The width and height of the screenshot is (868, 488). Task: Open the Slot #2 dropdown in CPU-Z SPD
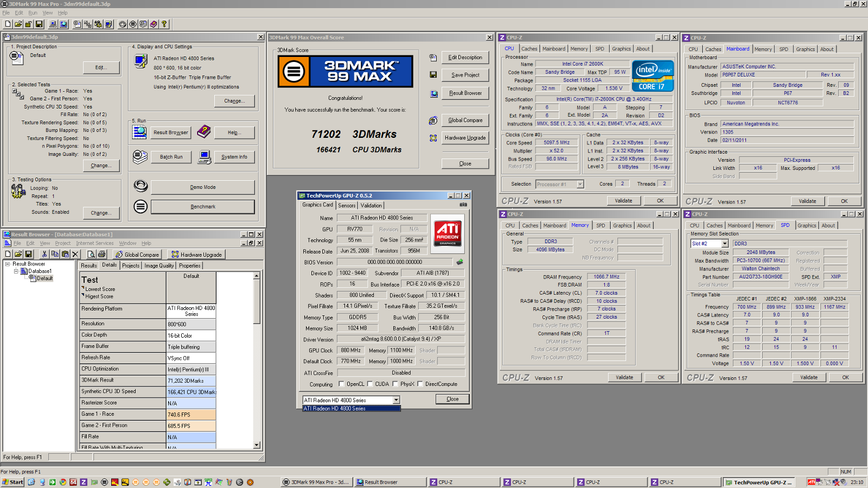725,244
